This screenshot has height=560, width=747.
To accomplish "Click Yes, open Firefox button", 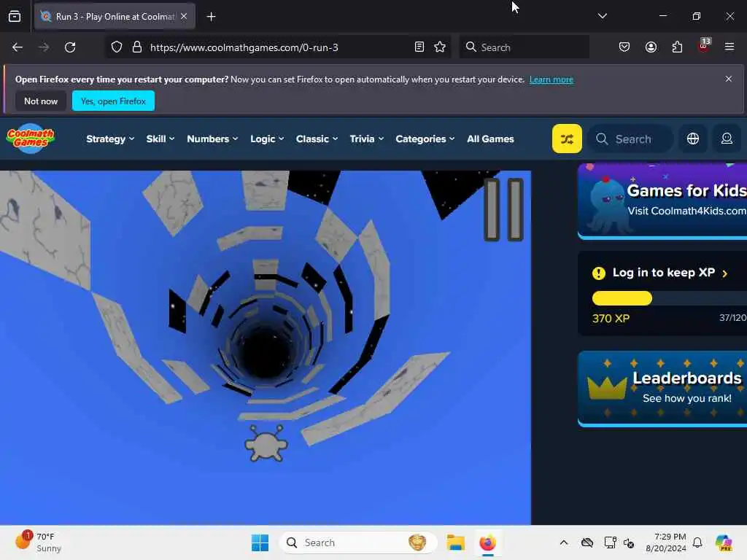I will (113, 101).
